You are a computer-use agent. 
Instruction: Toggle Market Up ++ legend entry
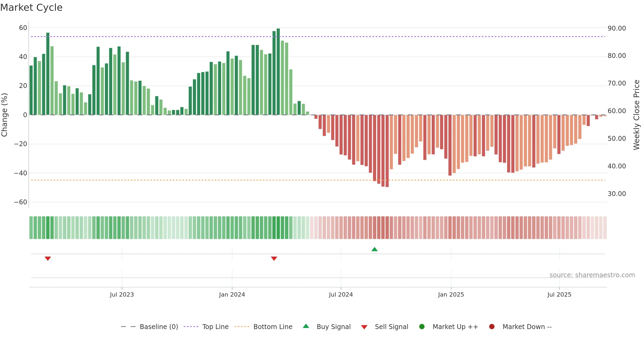[x=449, y=327]
